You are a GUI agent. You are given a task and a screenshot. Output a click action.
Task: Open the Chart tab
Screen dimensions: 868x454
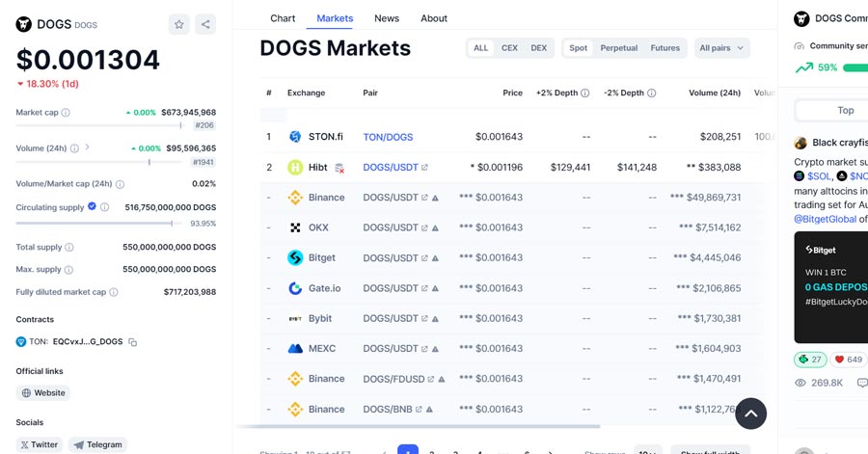coord(283,18)
